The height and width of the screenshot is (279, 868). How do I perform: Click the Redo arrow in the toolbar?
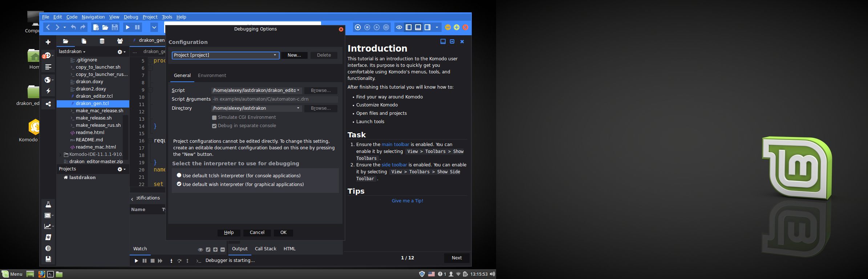coord(83,27)
